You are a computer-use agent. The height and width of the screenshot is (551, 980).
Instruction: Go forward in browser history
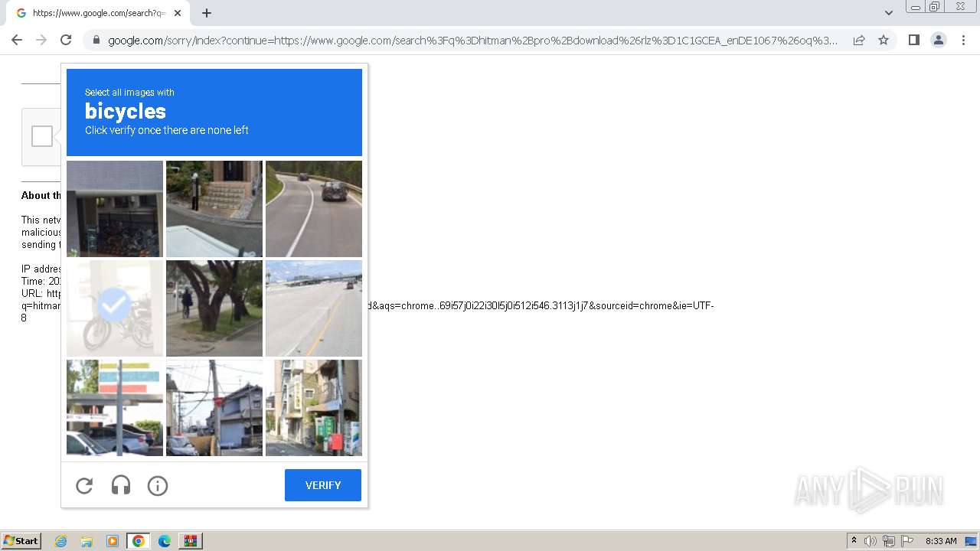coord(41,40)
